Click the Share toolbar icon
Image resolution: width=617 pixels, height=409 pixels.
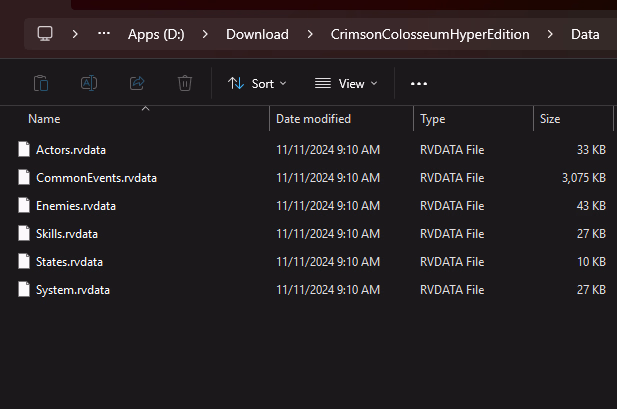[137, 83]
